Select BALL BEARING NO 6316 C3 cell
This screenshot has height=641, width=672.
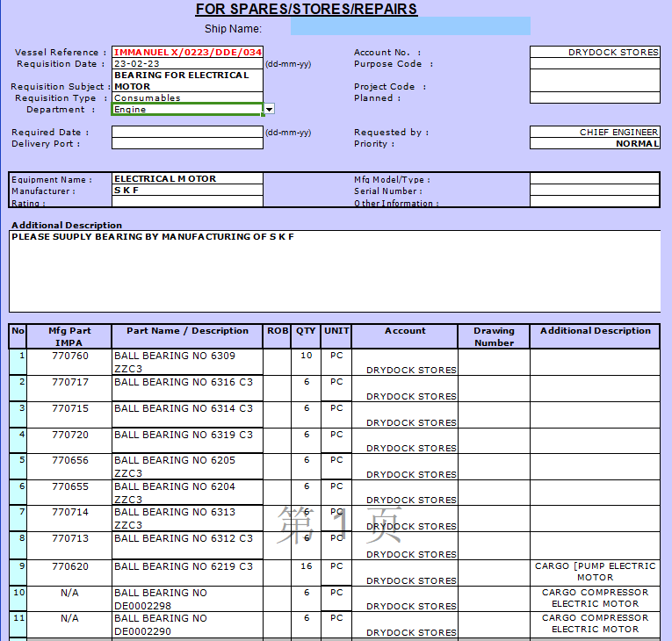pos(187,389)
